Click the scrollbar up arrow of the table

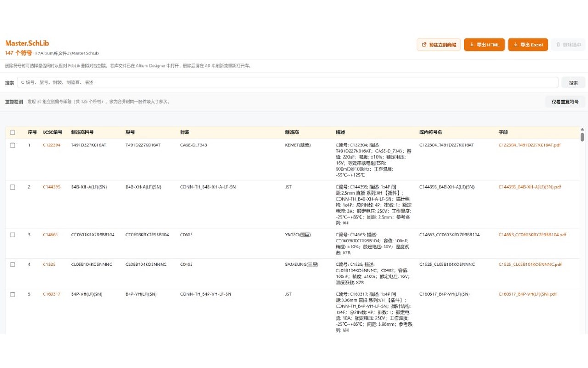582,129
